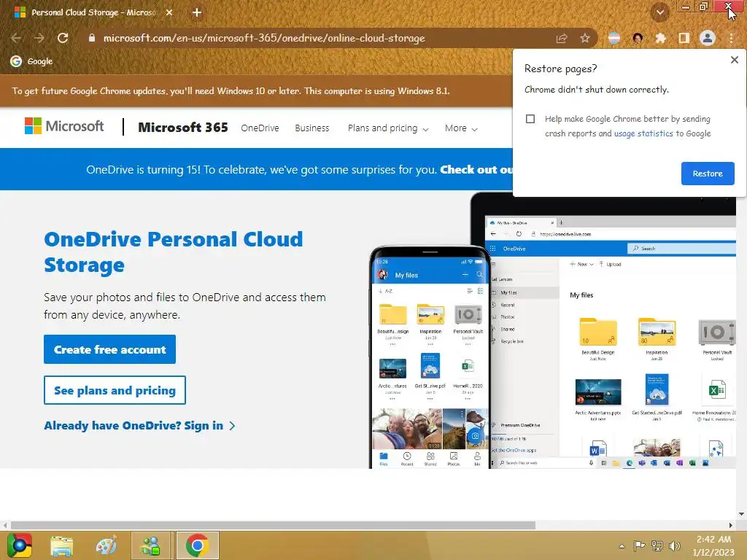Image resolution: width=747 pixels, height=560 pixels.
Task: Show hidden tray icons arrow
Action: [622, 546]
